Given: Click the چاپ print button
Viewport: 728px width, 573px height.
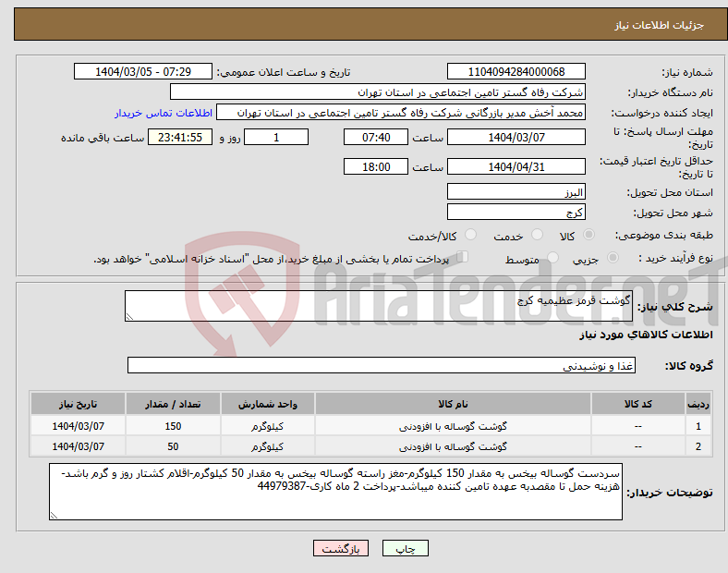Looking at the screenshot, I should point(406,548).
